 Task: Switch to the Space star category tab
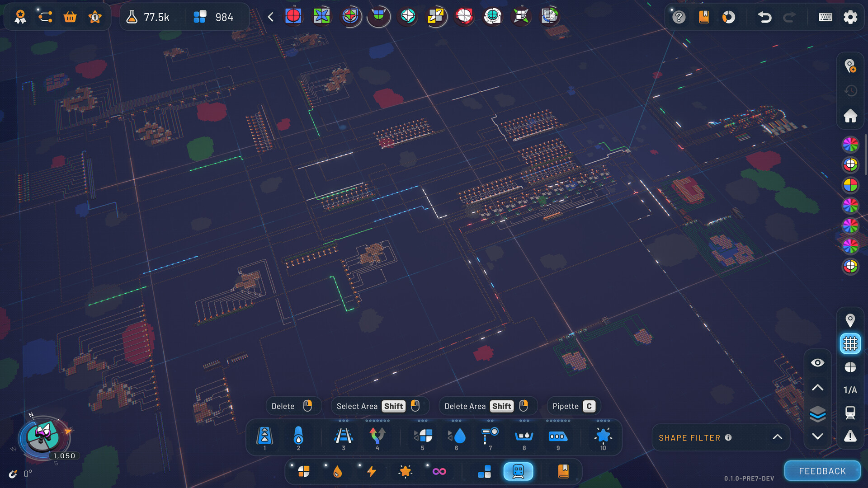(x=406, y=471)
